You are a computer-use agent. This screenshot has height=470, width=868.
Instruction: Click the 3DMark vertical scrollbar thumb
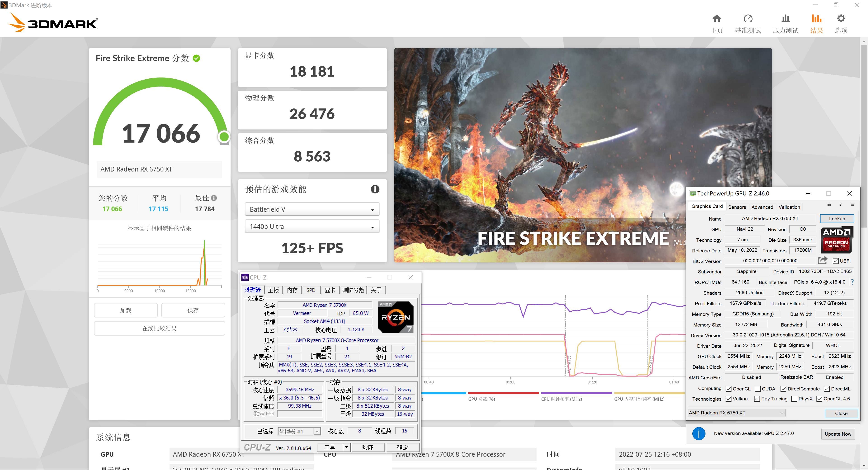coord(864,135)
